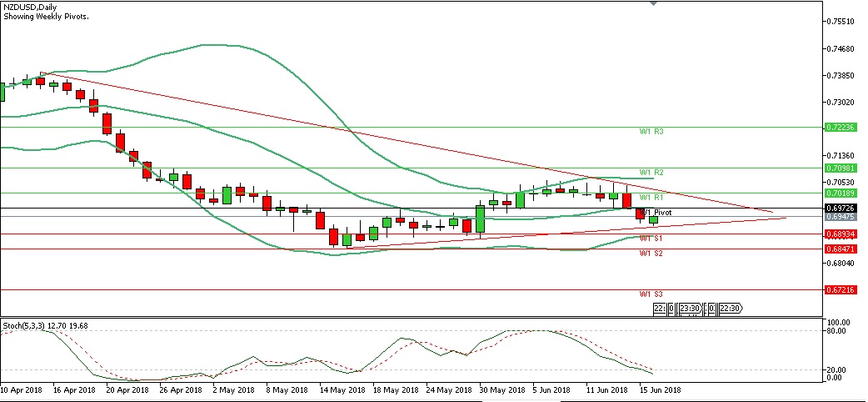868x402 pixels.
Task: Click the W1 S3 support label
Action: point(651,294)
